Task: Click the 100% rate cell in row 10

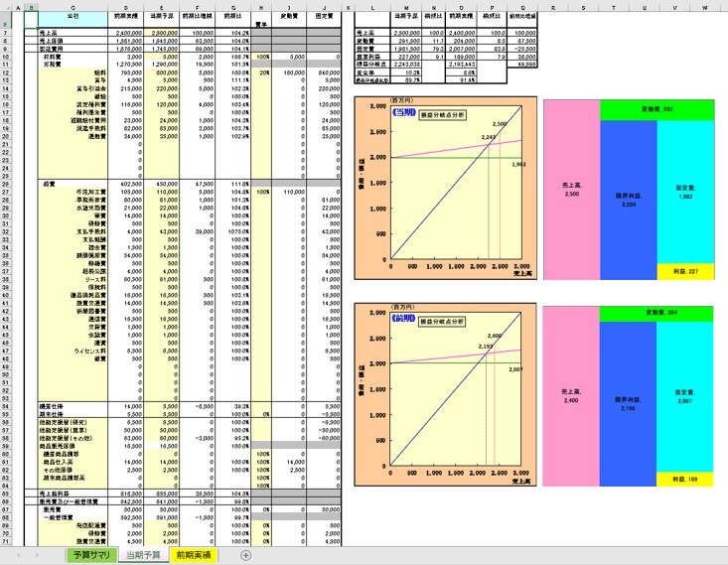Action: coord(261,57)
